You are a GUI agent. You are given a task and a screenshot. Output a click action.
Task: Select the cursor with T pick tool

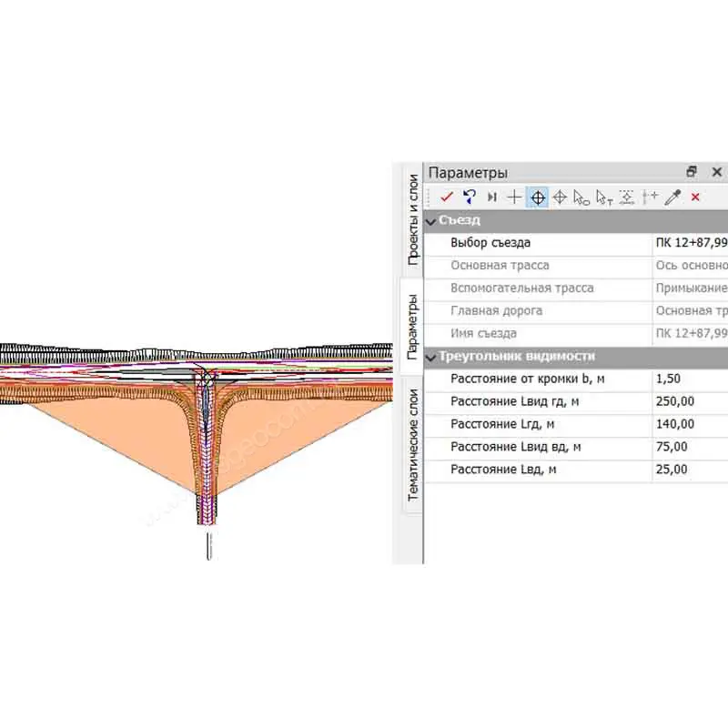[x=603, y=197]
